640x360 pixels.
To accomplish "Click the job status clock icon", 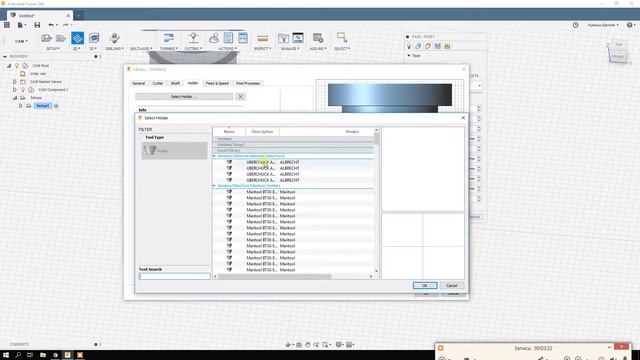I will coord(576,25).
